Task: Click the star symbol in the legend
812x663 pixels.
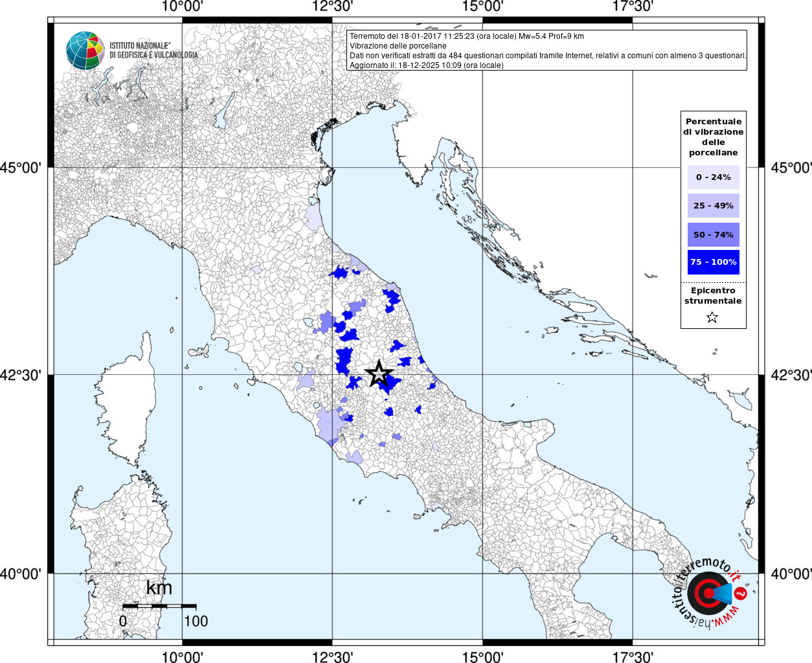Action: coord(712,317)
